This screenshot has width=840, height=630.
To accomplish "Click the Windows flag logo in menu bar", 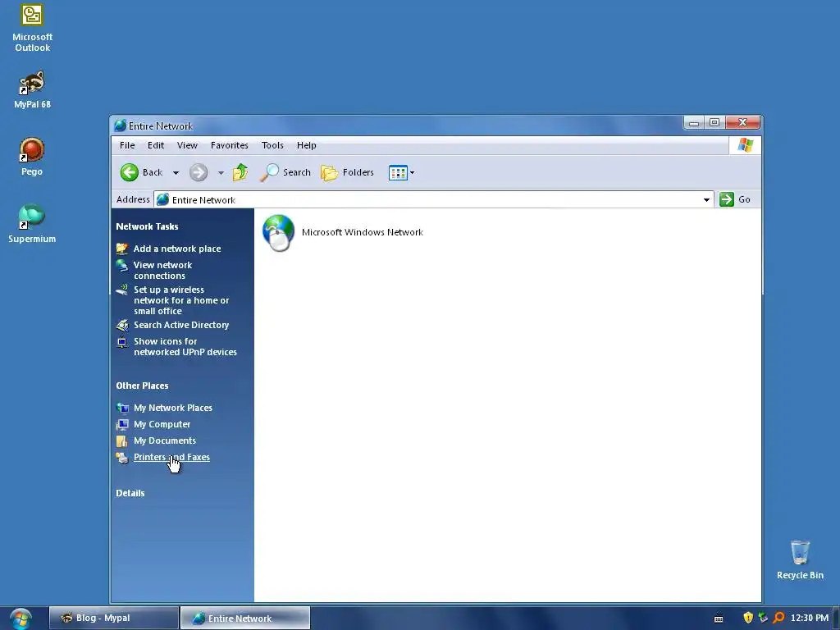I will (745, 145).
